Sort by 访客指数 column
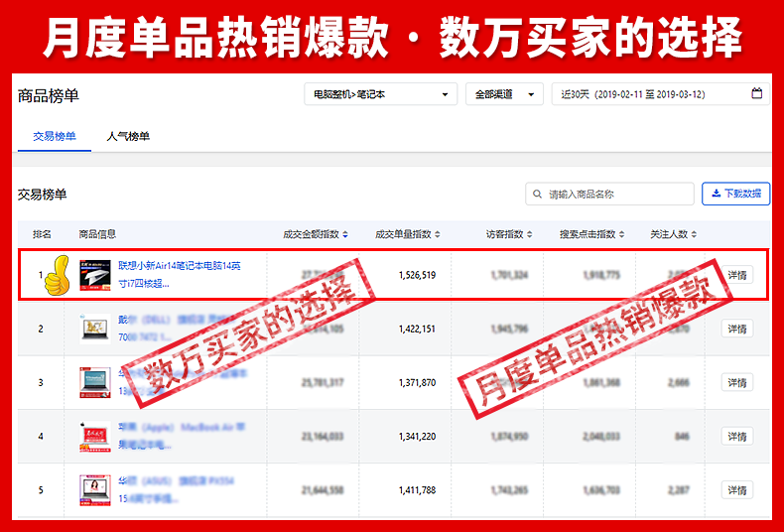 point(509,234)
